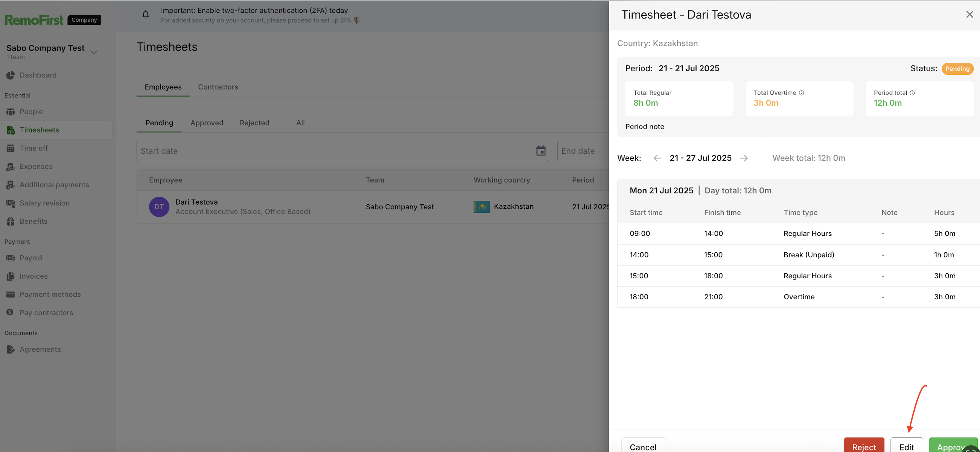Click Total Overtime info icon
980x452 pixels.
pos(801,93)
